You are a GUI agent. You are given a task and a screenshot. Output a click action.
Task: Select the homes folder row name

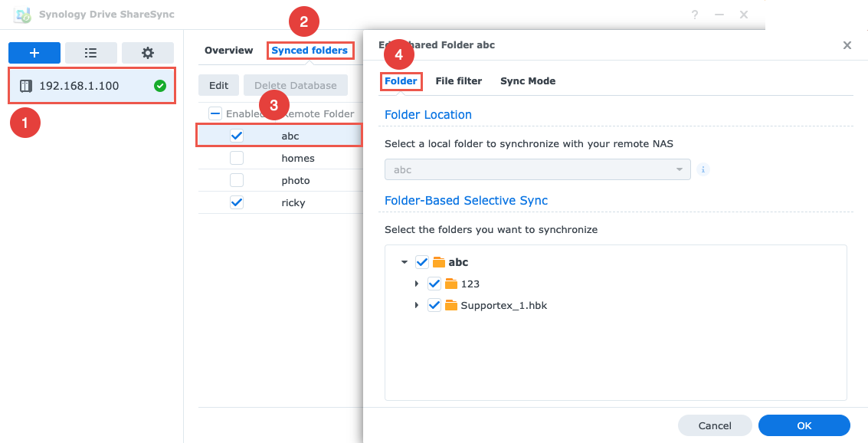[x=298, y=158]
